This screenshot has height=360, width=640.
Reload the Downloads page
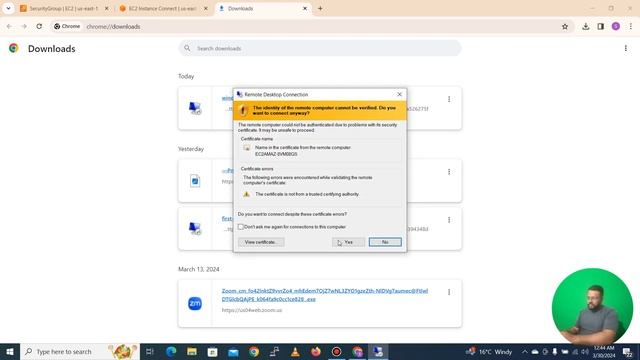point(39,26)
